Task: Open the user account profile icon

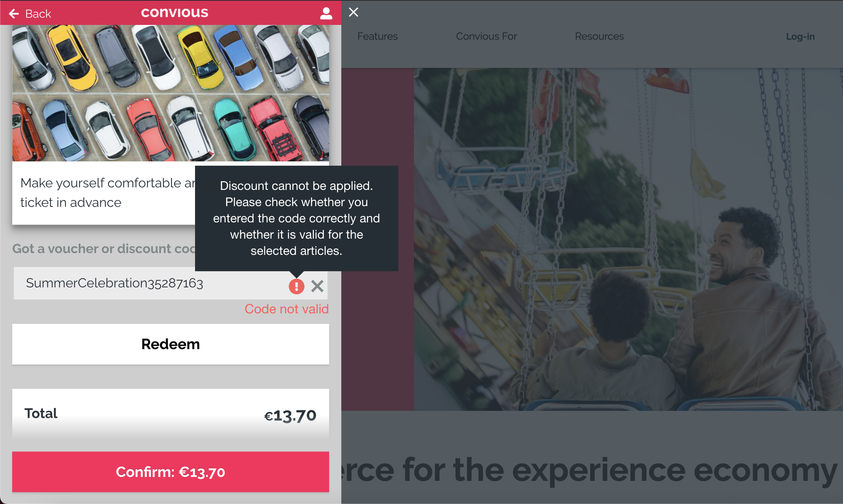Action: click(326, 13)
